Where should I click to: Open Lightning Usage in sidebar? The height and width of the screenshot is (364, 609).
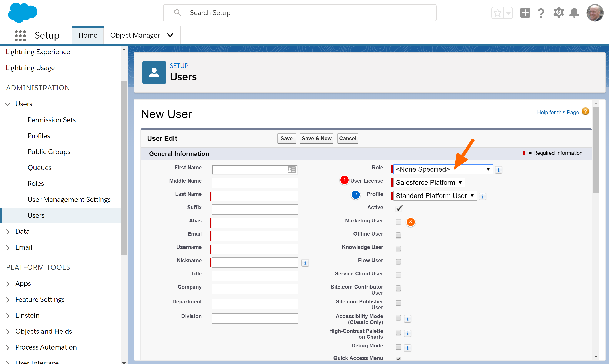coord(30,68)
